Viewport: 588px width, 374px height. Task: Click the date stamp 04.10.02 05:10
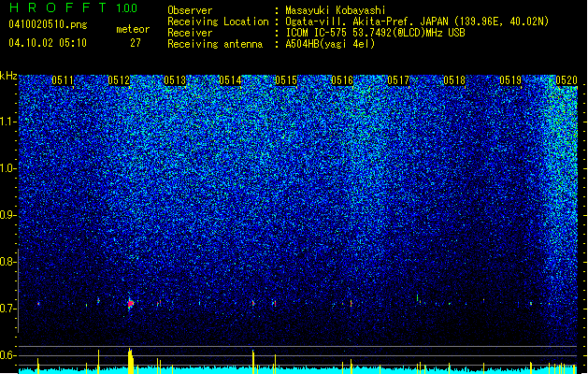48,43
